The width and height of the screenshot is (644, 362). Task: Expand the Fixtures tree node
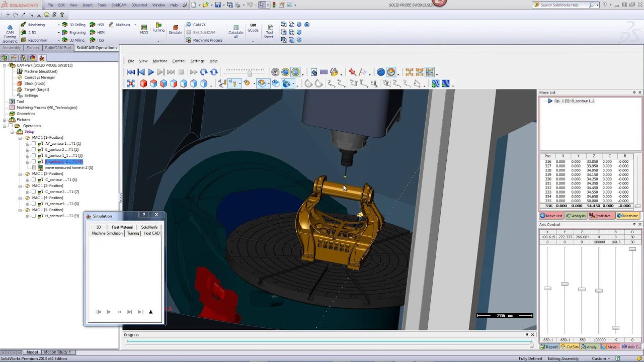[5, 120]
